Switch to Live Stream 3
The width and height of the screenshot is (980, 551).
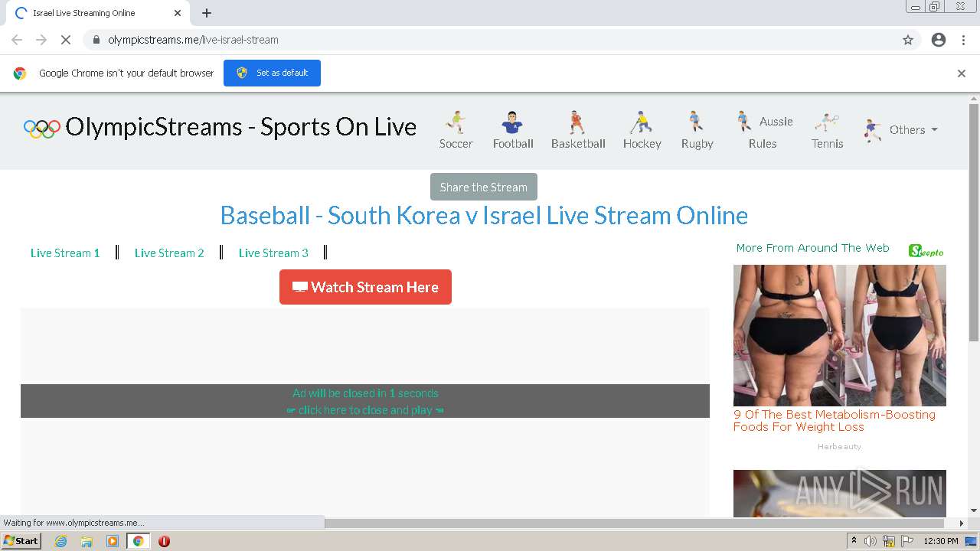[273, 253]
